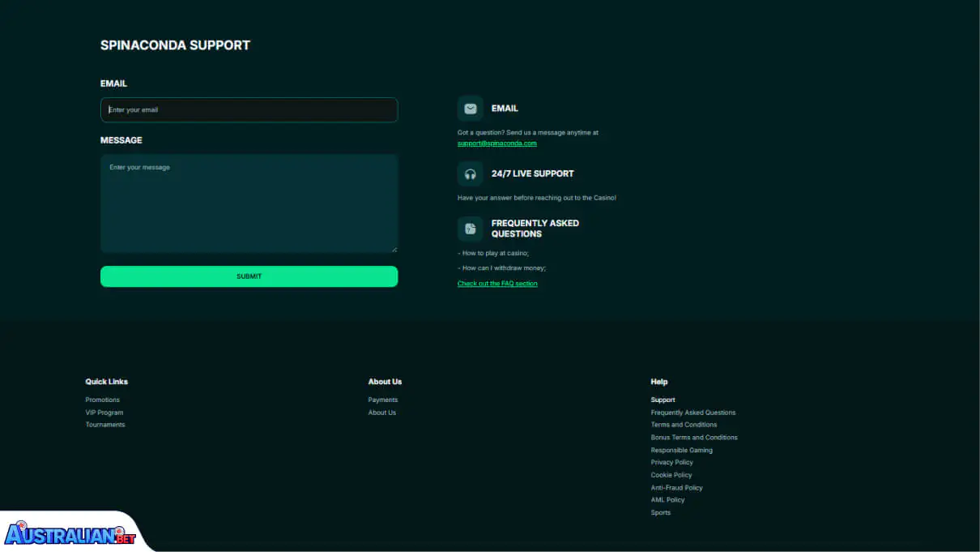Viewport: 980px width, 552px height.
Task: Click the headphones live support icon
Action: [x=470, y=173]
